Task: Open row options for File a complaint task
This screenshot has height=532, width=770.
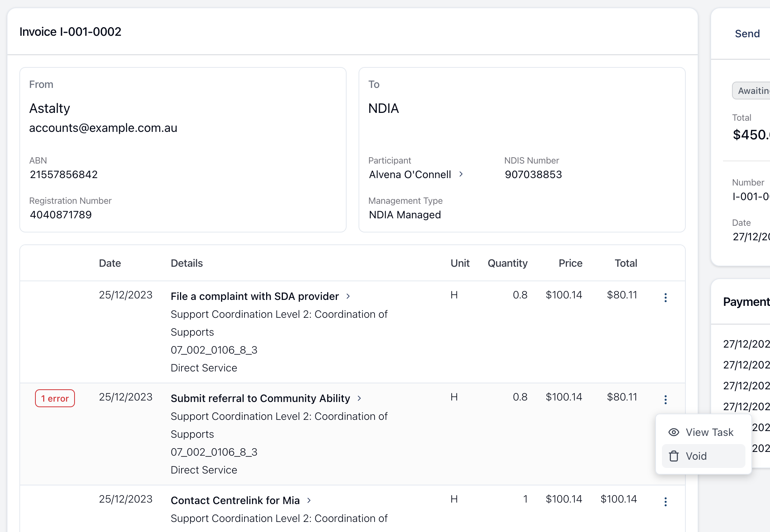Action: coord(665,297)
